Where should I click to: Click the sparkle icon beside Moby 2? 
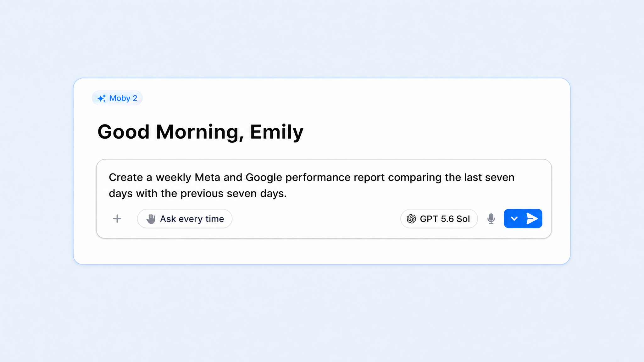click(102, 98)
